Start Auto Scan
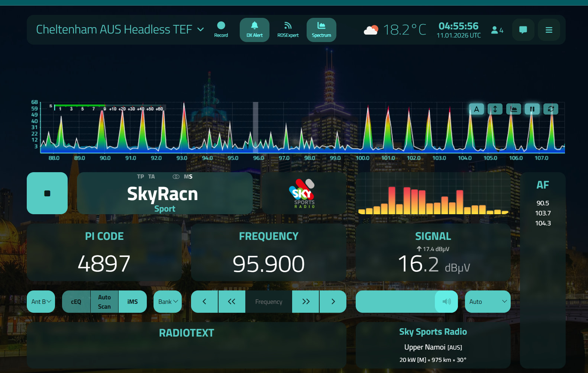The width and height of the screenshot is (588, 373). click(104, 302)
